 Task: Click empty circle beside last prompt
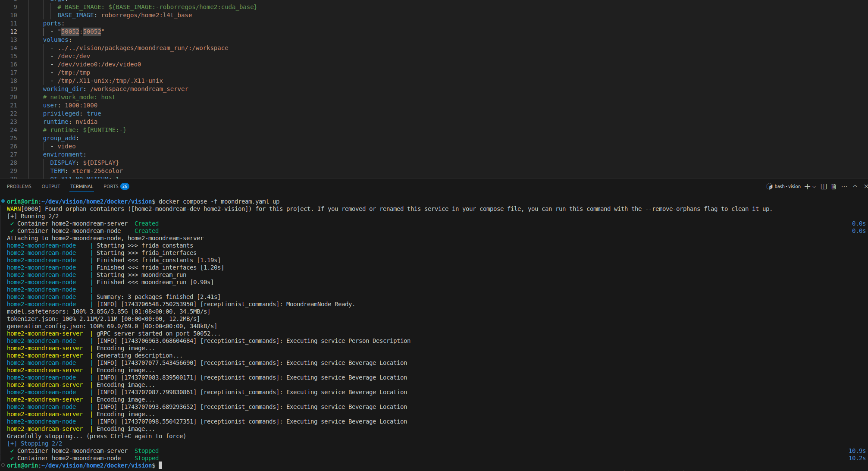3,465
